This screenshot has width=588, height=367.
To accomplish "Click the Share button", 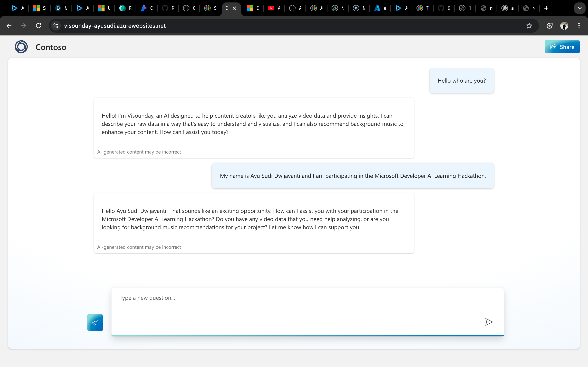I will (562, 47).
